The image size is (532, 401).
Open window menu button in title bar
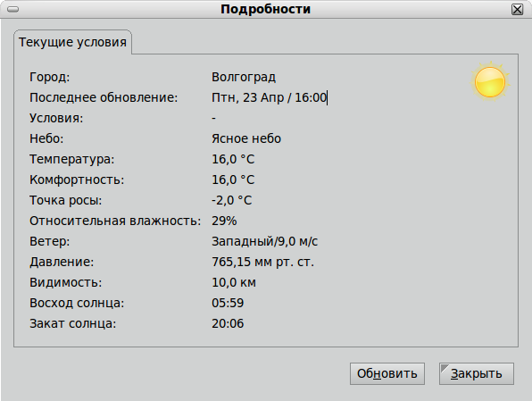click(12, 9)
